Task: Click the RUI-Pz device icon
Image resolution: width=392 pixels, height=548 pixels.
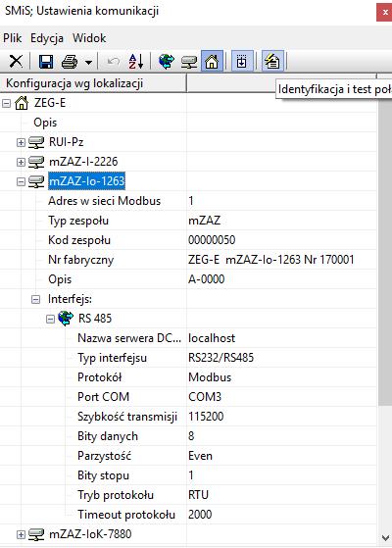Action: pyautogui.click(x=36, y=142)
